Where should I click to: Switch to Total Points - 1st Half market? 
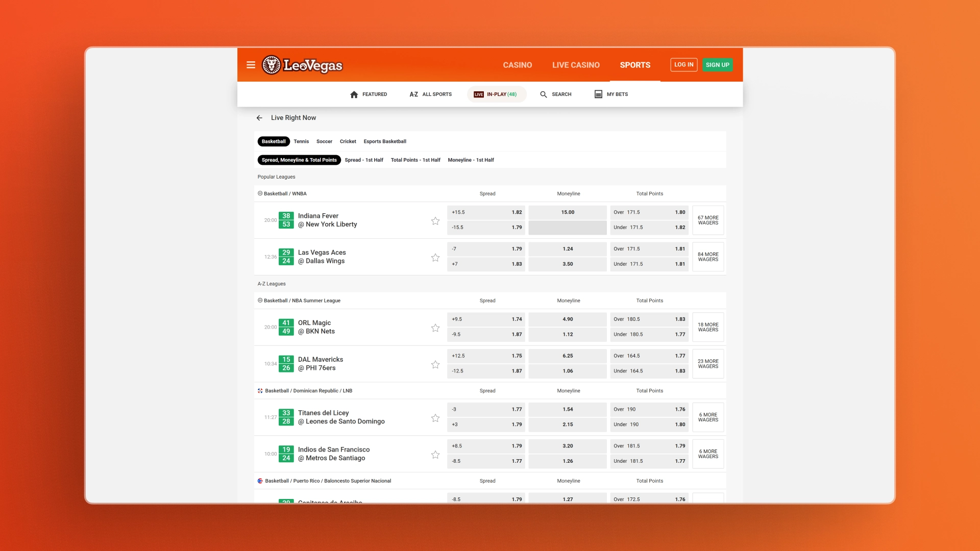click(415, 160)
